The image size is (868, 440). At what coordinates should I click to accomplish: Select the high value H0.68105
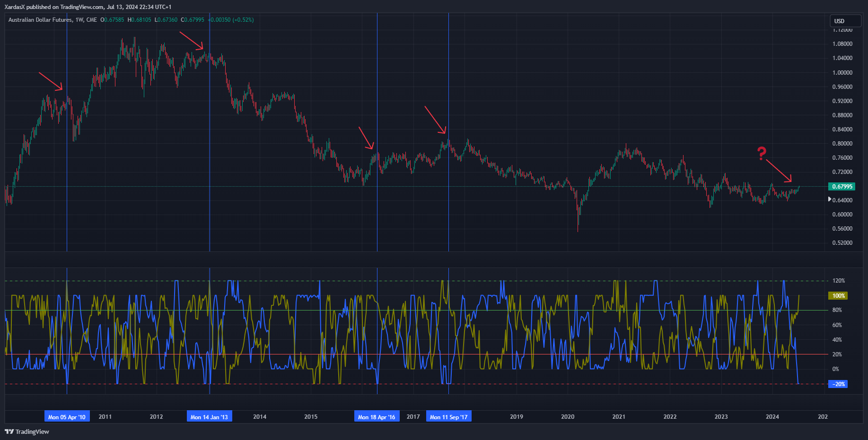tap(140, 20)
